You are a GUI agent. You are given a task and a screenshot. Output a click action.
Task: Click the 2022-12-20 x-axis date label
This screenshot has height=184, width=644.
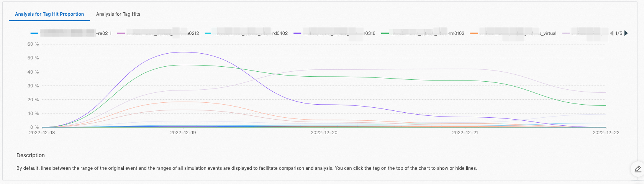324,133
